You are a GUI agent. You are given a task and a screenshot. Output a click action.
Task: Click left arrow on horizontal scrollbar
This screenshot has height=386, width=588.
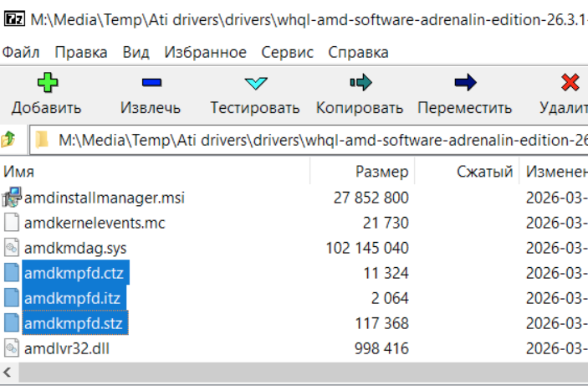pos(8,373)
